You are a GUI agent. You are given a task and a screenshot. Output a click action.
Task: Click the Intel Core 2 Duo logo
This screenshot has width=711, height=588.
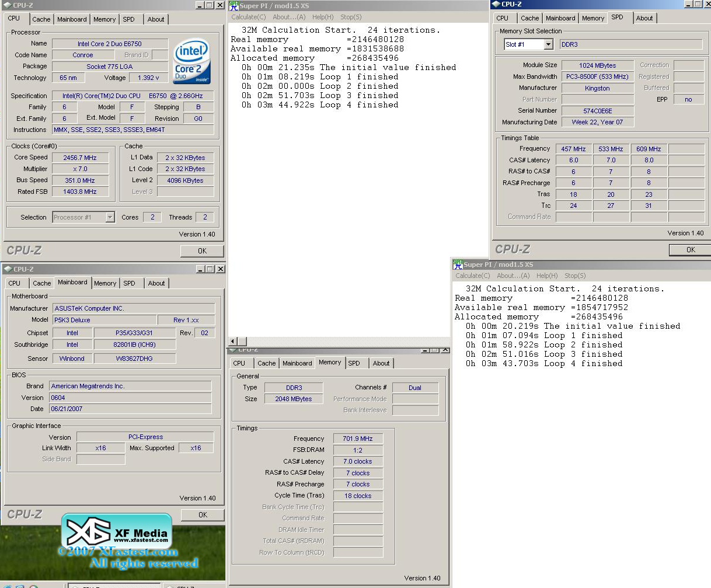pos(192,61)
